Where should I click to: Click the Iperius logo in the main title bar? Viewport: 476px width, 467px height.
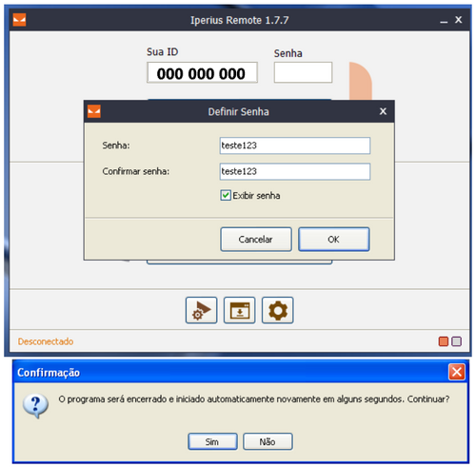tap(19, 20)
